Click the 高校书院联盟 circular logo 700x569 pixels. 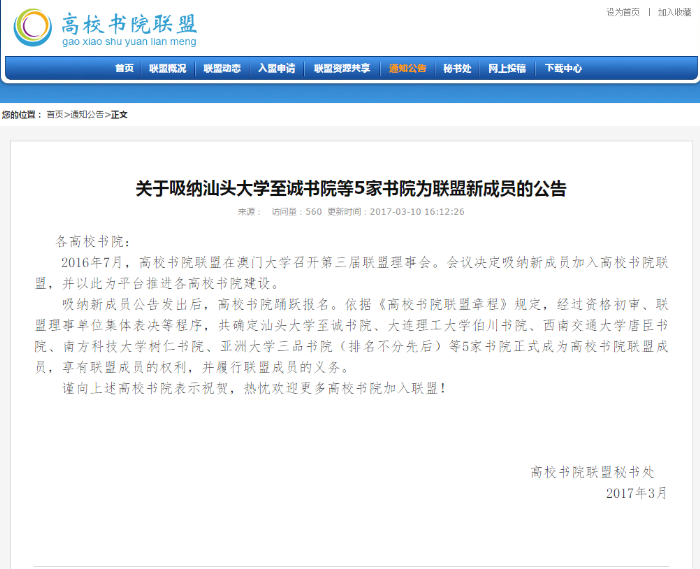coord(33,28)
